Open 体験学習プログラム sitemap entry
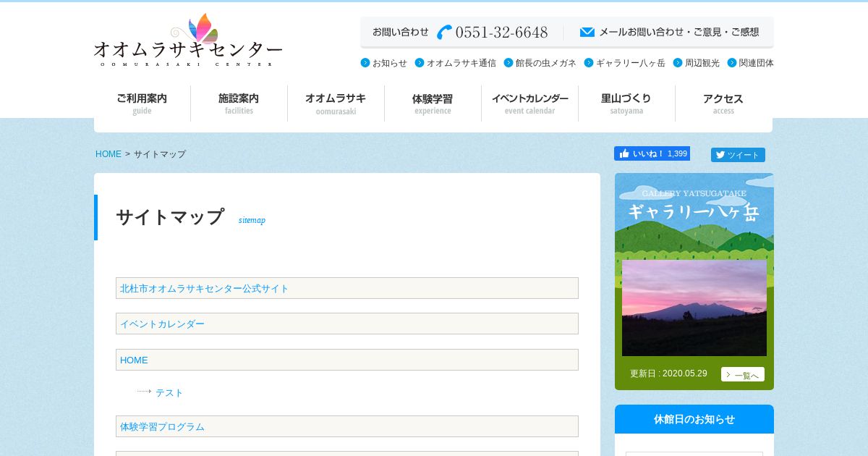Screen dimensions: 868x456 pos(162,426)
